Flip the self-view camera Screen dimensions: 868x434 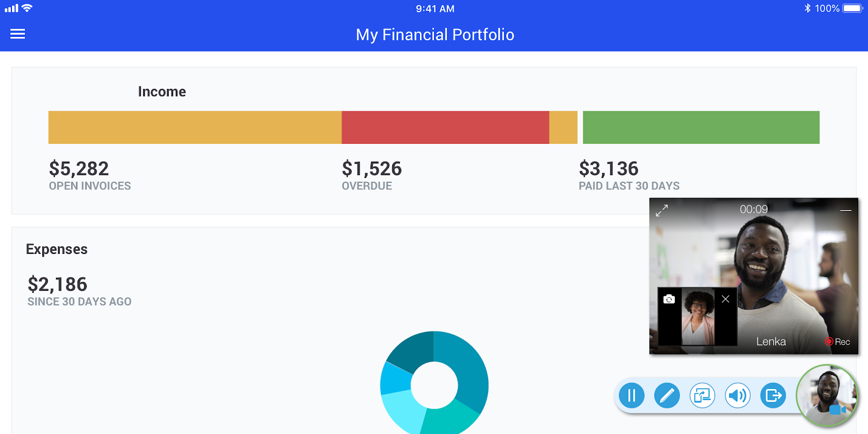click(669, 299)
